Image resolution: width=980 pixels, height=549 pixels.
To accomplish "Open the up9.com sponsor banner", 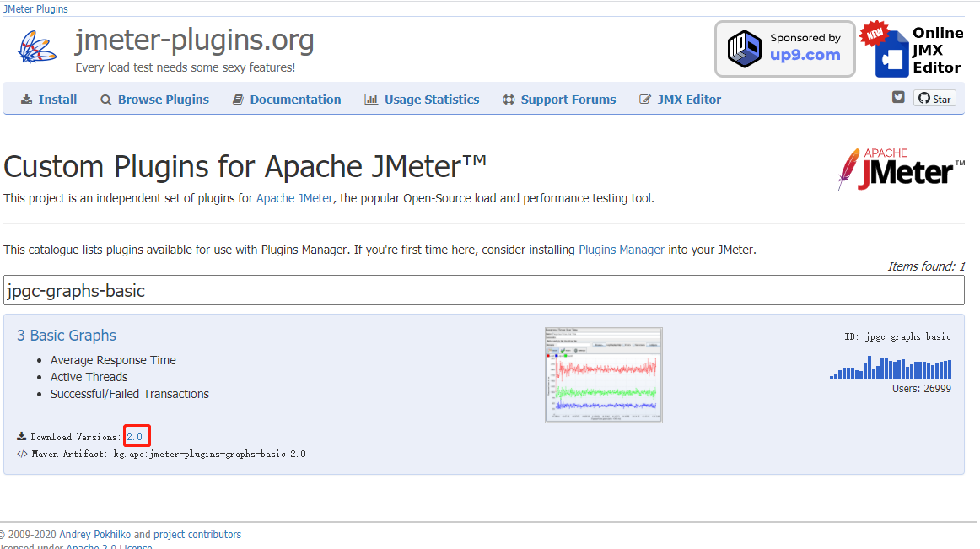I will [785, 49].
